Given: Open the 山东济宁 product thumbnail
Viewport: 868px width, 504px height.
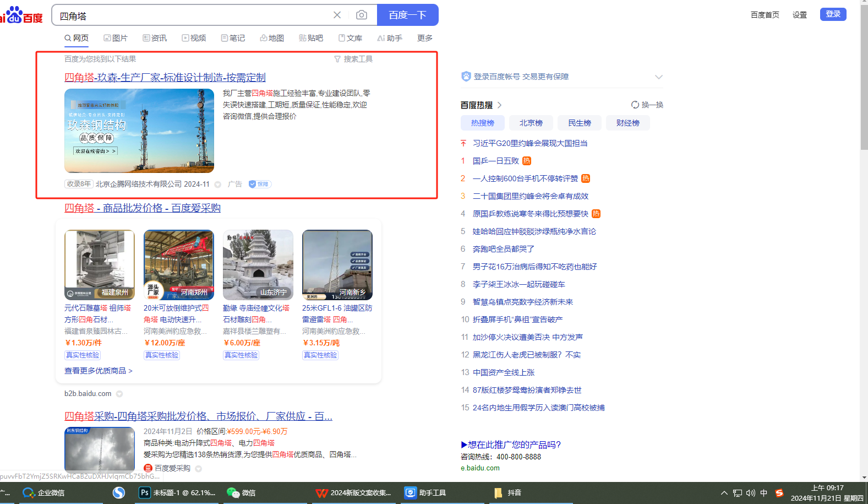Looking at the screenshot, I should [258, 265].
